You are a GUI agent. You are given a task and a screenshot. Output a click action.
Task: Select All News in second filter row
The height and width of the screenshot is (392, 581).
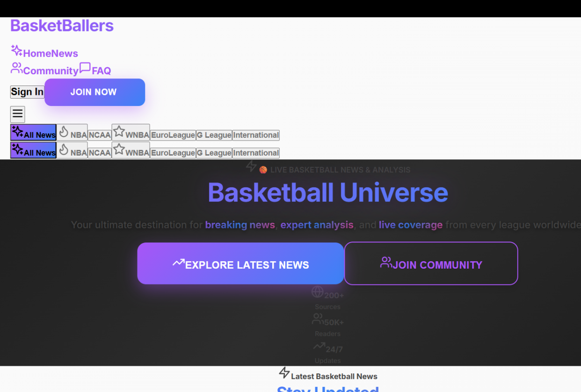tap(33, 150)
